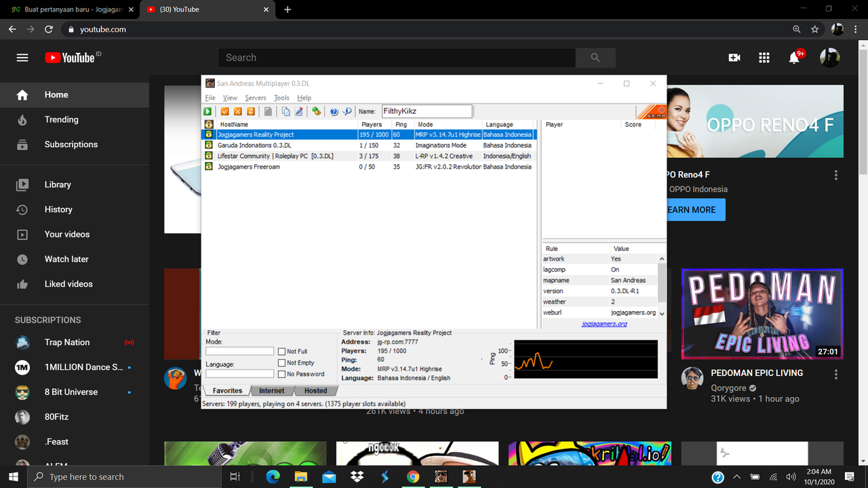Click the YouTube search magnifier button
Viewport: 868px width, 488px height.
tap(595, 58)
